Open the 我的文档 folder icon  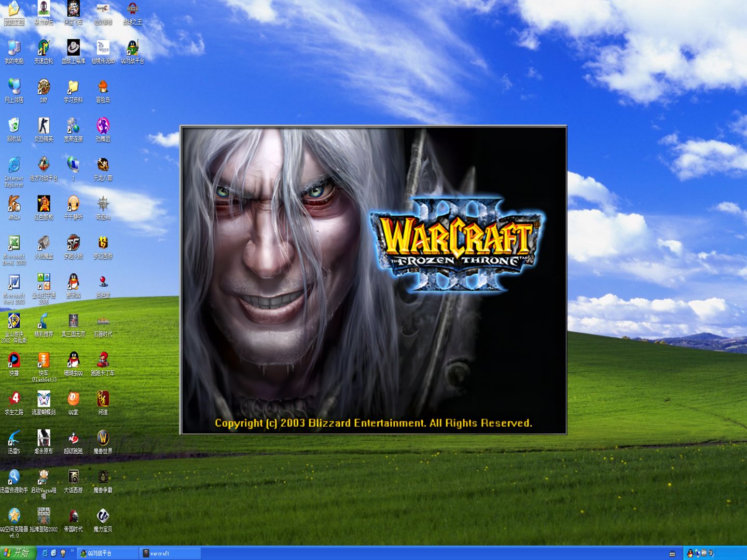[14, 9]
